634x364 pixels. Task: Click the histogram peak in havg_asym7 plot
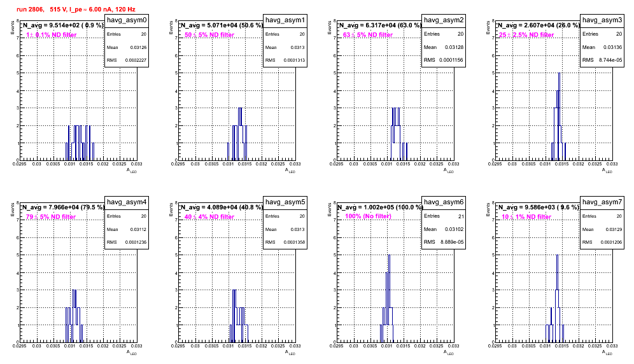[x=557, y=256]
